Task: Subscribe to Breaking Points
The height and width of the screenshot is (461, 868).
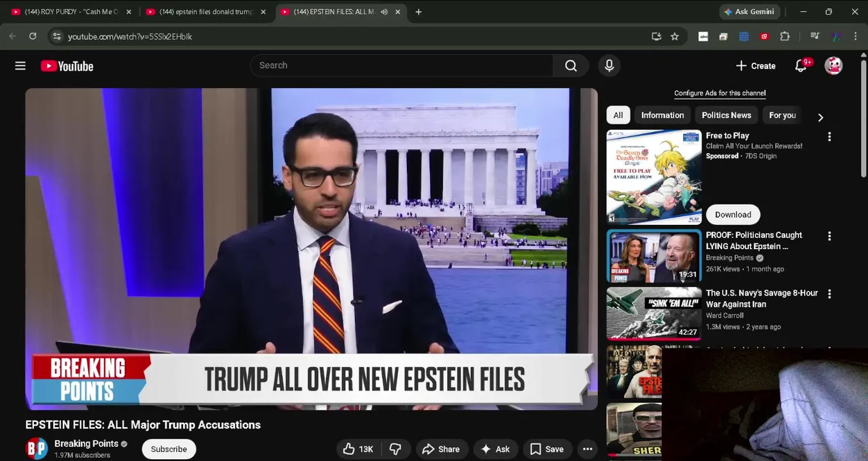Action: pos(169,449)
